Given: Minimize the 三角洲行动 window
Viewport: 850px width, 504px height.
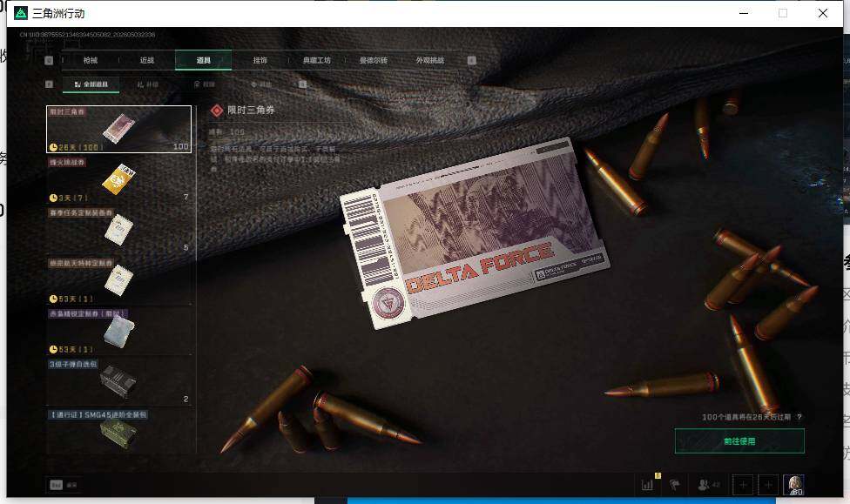Looking at the screenshot, I should click(x=744, y=13).
